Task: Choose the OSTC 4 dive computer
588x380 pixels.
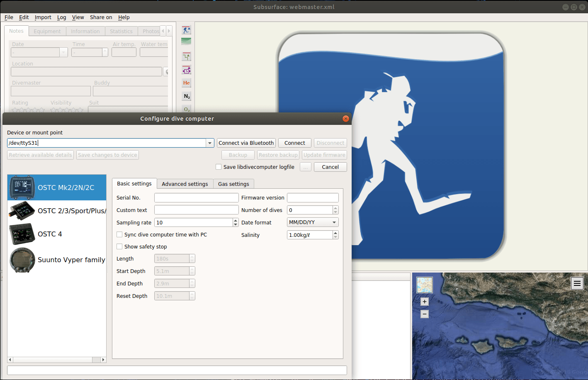Action: point(50,234)
